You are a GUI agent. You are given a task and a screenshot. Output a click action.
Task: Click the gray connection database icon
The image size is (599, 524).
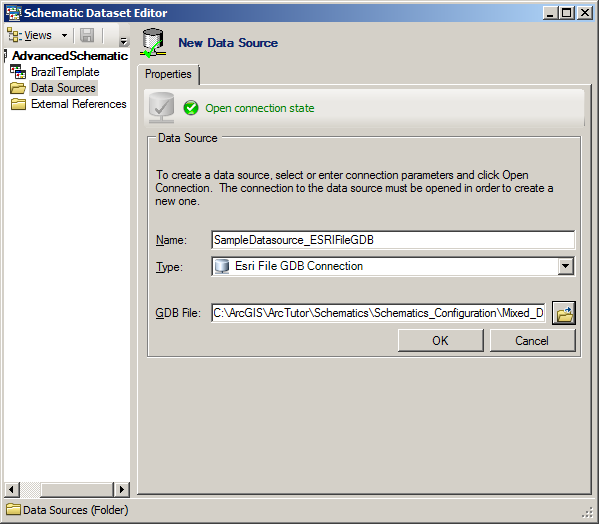point(162,108)
